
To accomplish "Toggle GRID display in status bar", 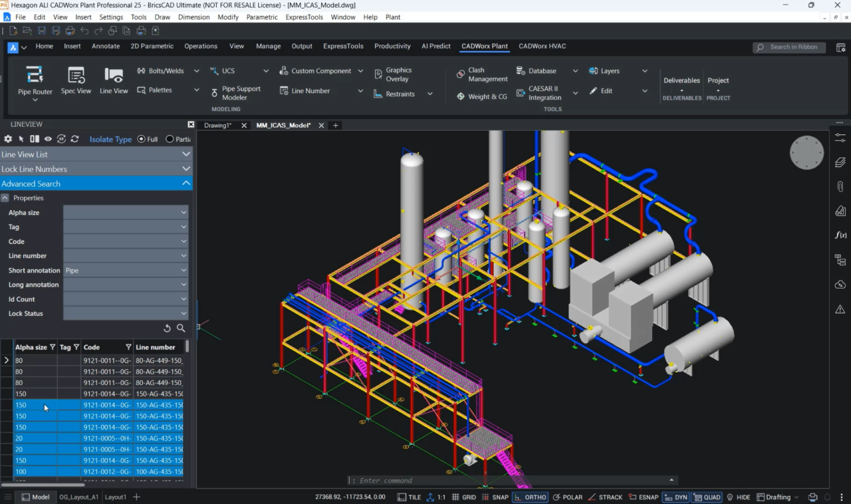I will pos(463,497).
